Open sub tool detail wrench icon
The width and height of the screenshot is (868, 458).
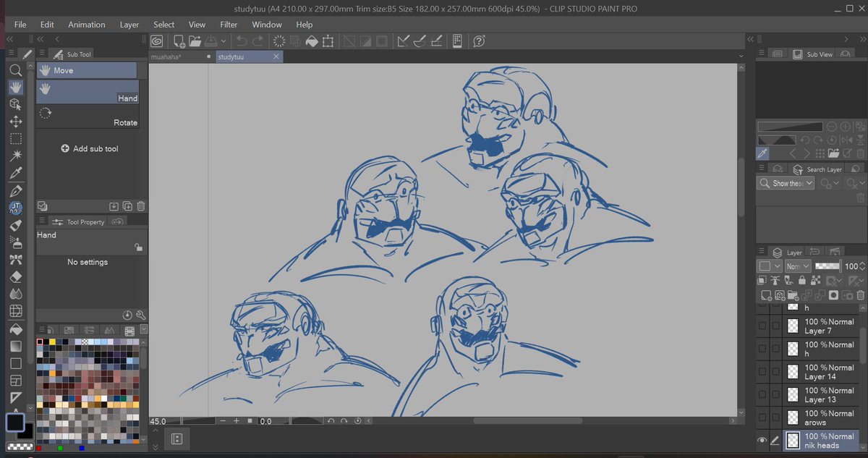pyautogui.click(x=140, y=315)
